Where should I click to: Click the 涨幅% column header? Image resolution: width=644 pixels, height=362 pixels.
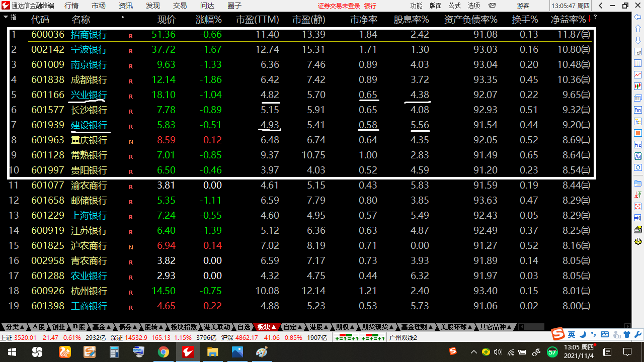click(208, 20)
